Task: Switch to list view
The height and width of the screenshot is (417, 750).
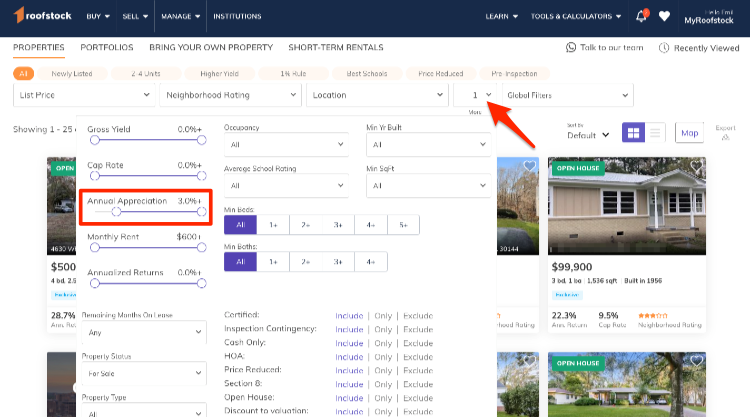Action: [655, 132]
